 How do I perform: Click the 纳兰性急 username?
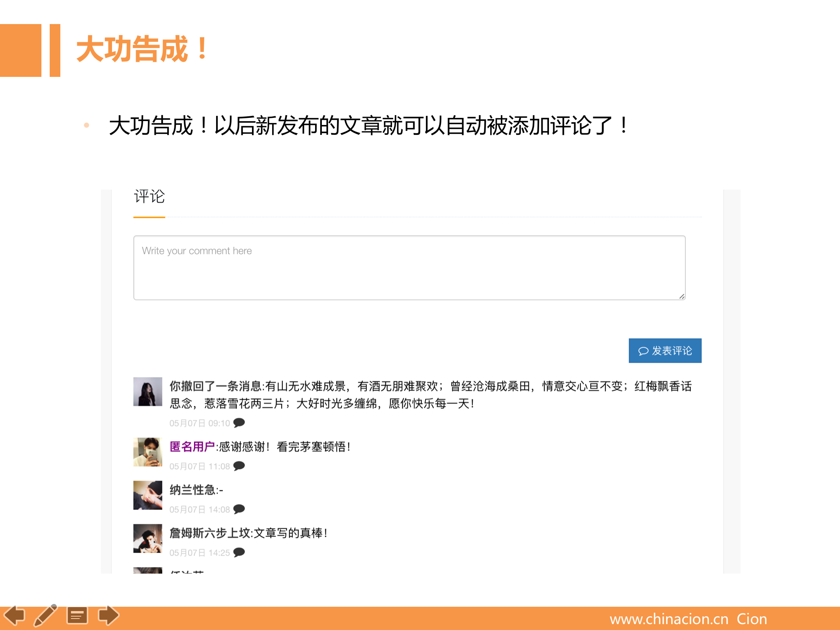point(192,490)
